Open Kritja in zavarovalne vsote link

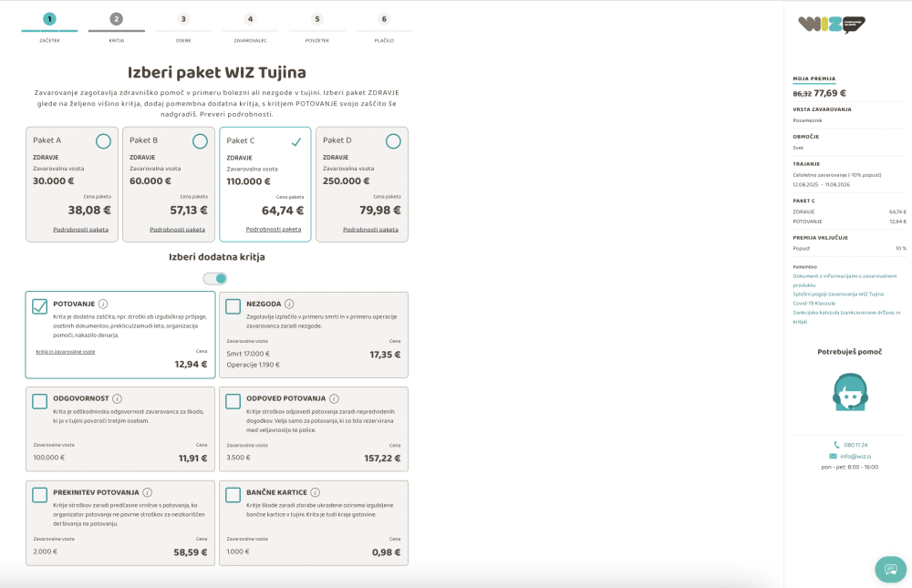pyautogui.click(x=65, y=352)
